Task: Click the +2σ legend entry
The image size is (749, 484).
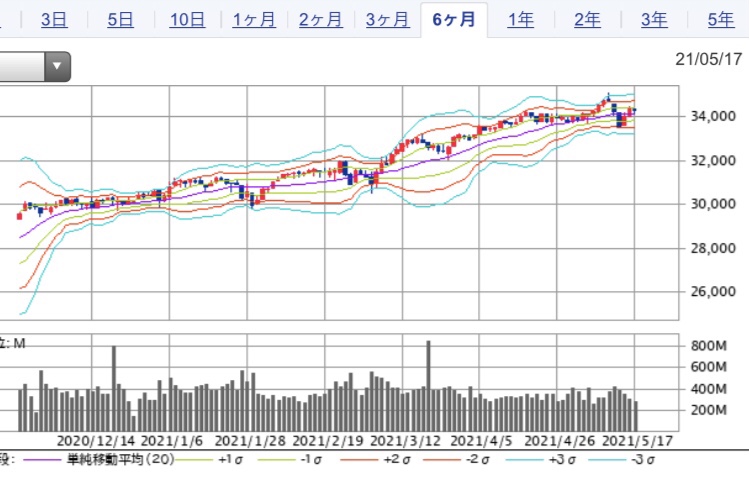Action: click(397, 460)
